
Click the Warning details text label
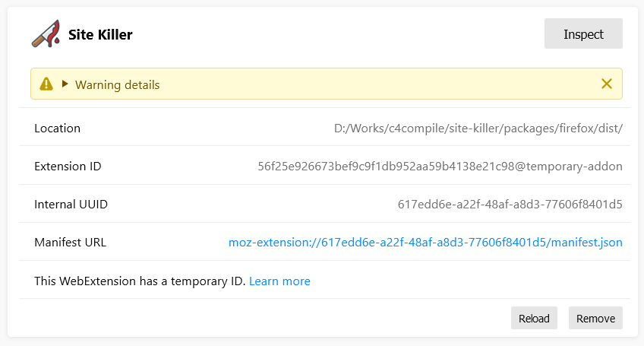click(117, 84)
